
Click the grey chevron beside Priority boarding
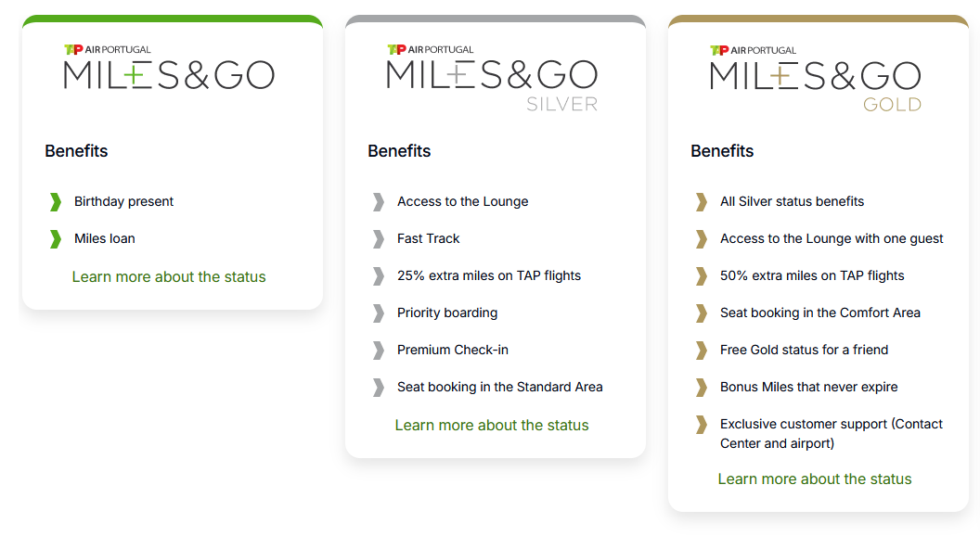379,313
